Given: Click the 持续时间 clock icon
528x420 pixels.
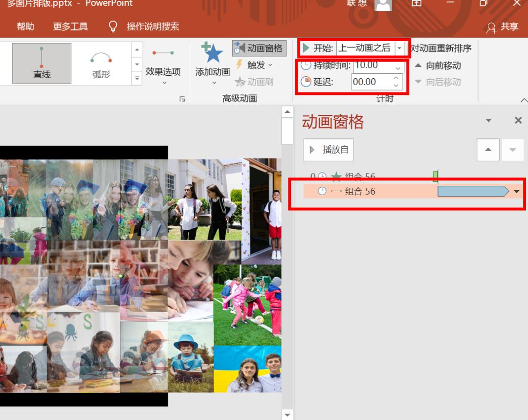Looking at the screenshot, I should [306, 65].
